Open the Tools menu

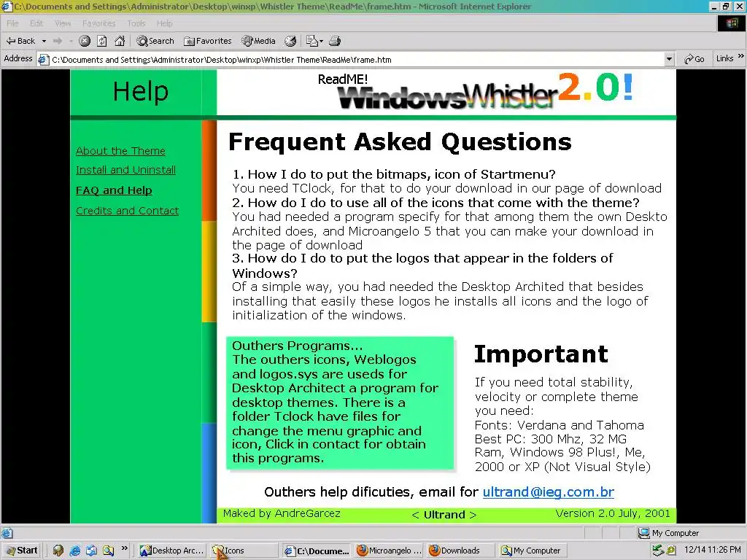coord(136,23)
